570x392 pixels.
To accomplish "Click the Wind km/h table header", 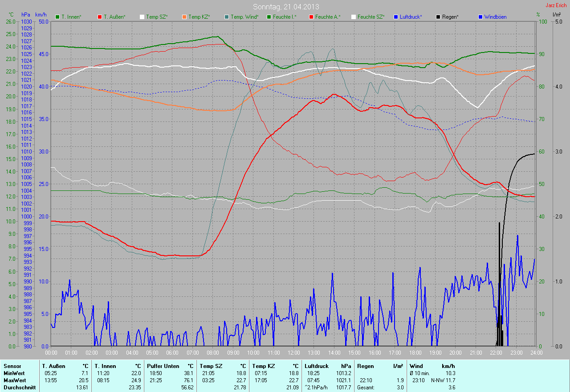I will coord(432,366).
